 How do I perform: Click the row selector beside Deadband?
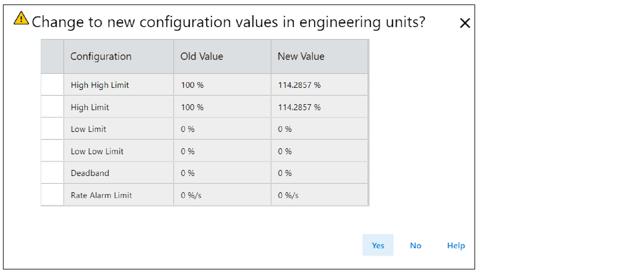pyautogui.click(x=52, y=173)
